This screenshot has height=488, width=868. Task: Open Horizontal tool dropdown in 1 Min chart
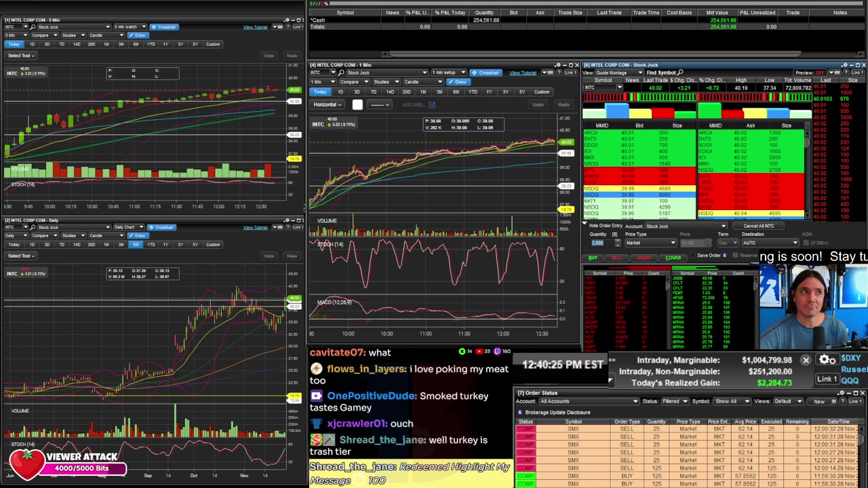click(x=328, y=104)
